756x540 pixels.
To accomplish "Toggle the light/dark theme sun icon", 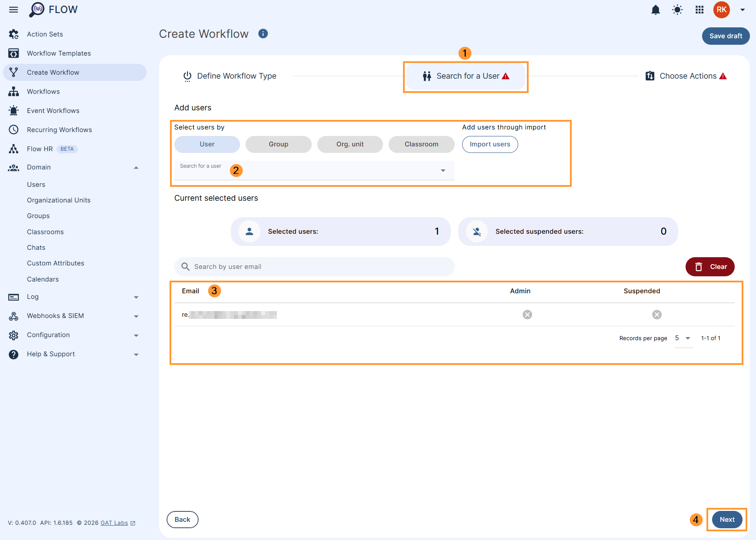I will click(677, 10).
